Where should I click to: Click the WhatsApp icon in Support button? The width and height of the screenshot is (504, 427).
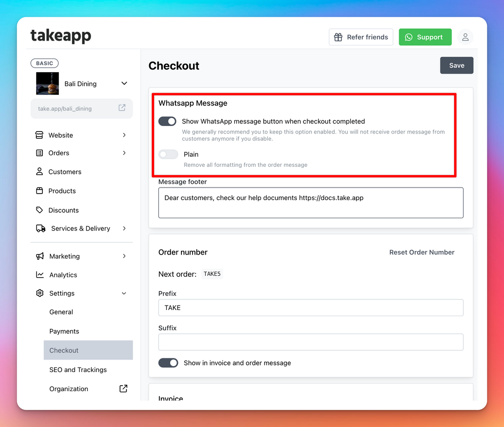tap(409, 37)
